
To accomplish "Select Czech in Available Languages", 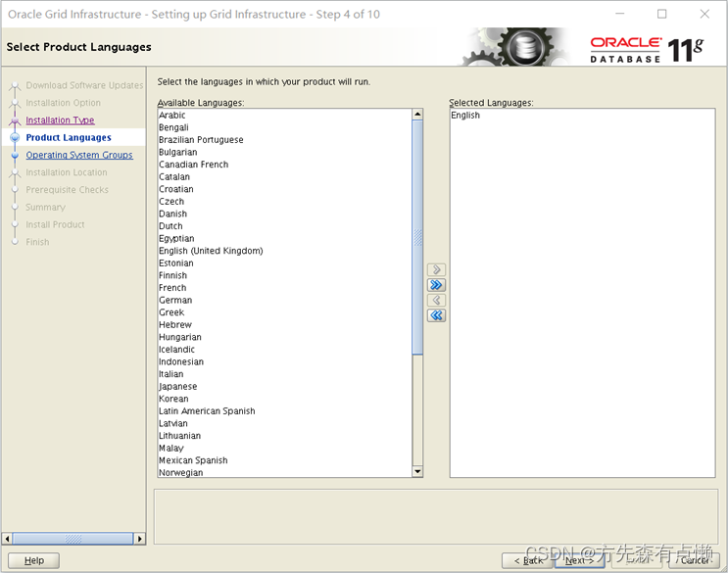I will 284,202.
